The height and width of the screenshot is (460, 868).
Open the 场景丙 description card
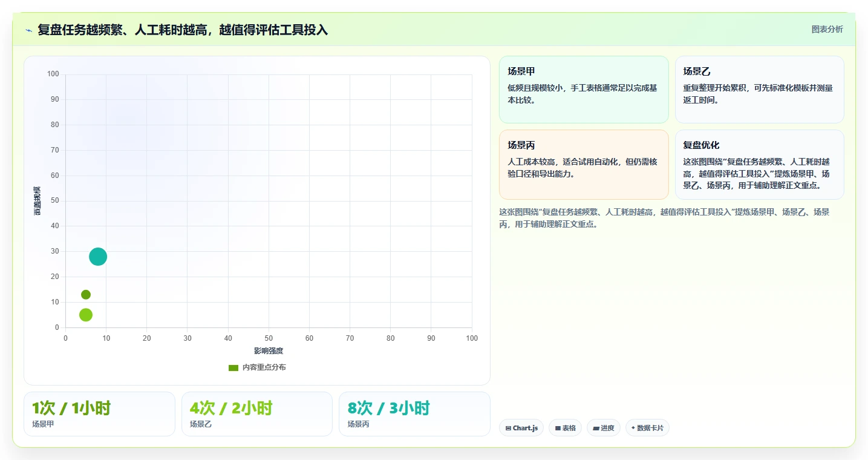584,165
